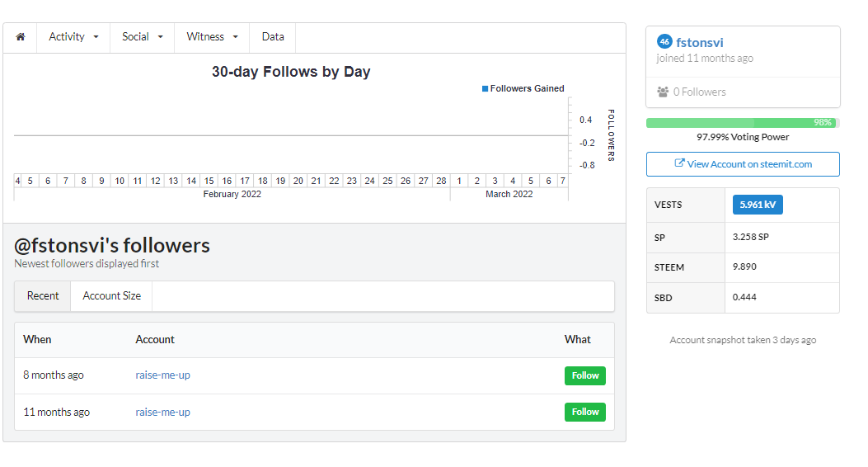868x467 pixels.
Task: Click the followers group icon
Action: click(663, 92)
